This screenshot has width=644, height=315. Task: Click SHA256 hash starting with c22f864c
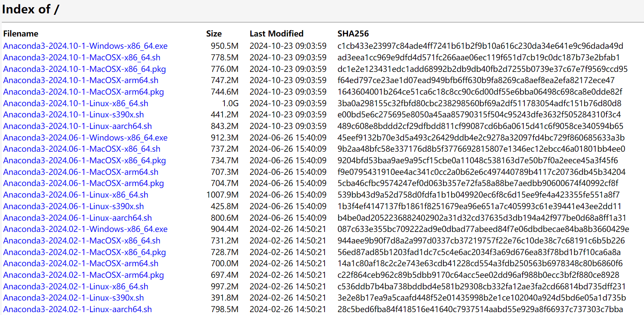coord(478,275)
